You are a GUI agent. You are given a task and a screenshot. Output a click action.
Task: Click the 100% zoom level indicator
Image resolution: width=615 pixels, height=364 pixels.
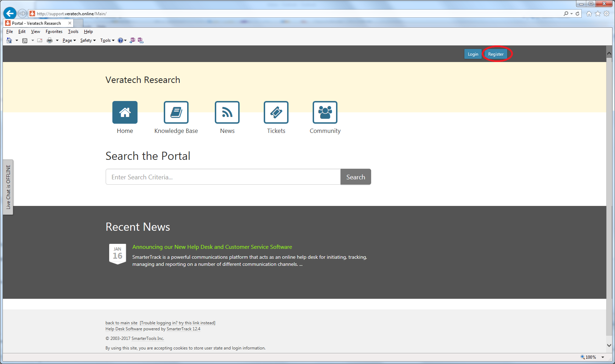click(588, 357)
